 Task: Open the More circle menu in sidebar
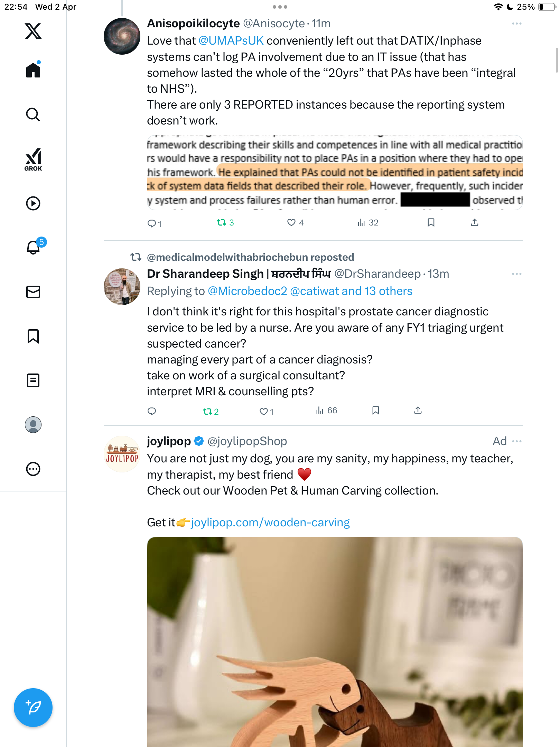pos(33,469)
